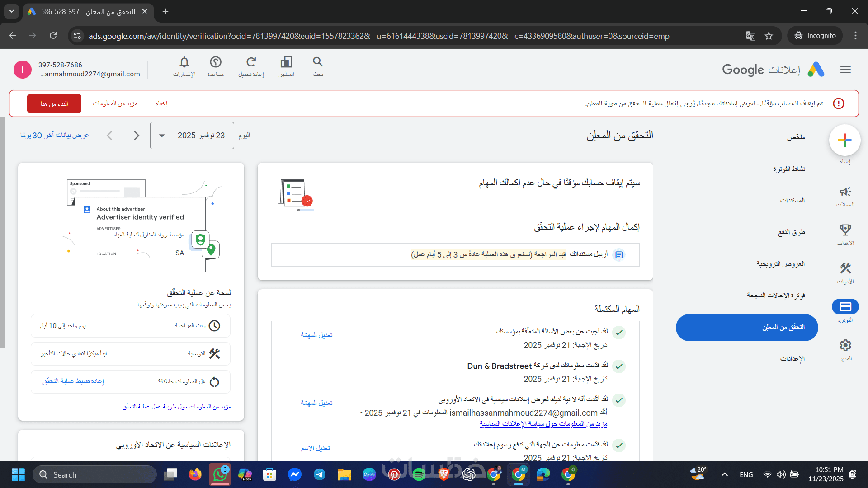868x488 pixels.
Task: Click Reset verification process link
Action: [x=73, y=381]
